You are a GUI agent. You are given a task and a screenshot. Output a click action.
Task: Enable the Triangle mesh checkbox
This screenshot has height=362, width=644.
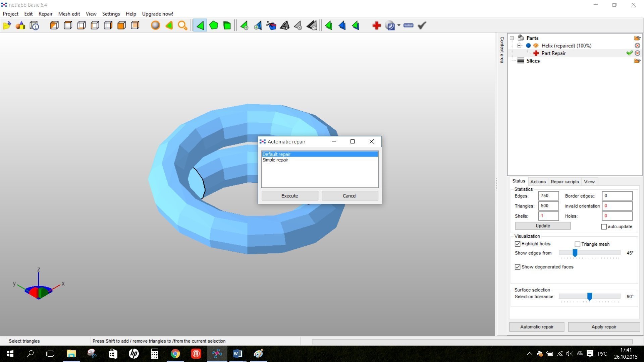tap(577, 244)
